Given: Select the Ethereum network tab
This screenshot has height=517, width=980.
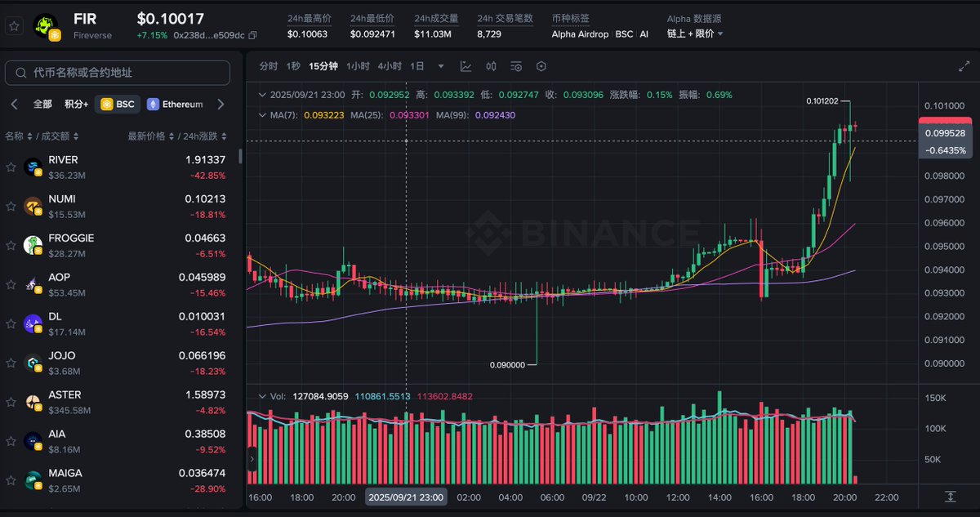Looking at the screenshot, I should pyautogui.click(x=174, y=105).
